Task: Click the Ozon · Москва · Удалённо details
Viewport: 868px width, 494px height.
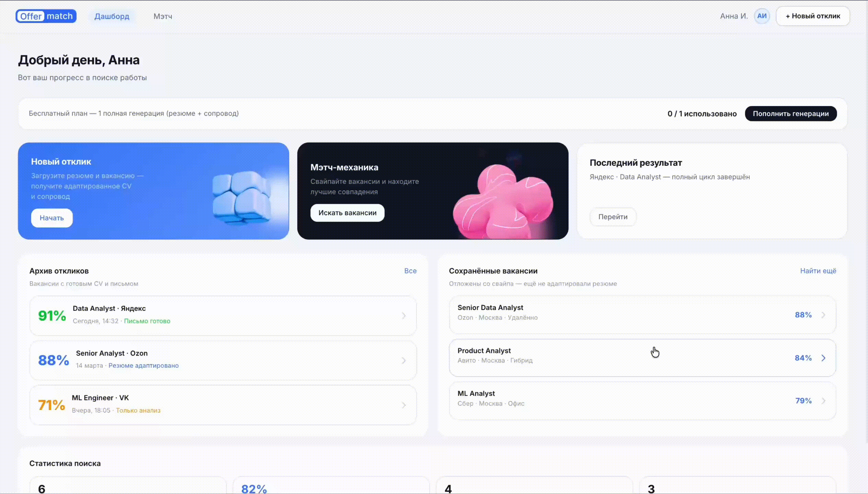Action: click(x=498, y=318)
